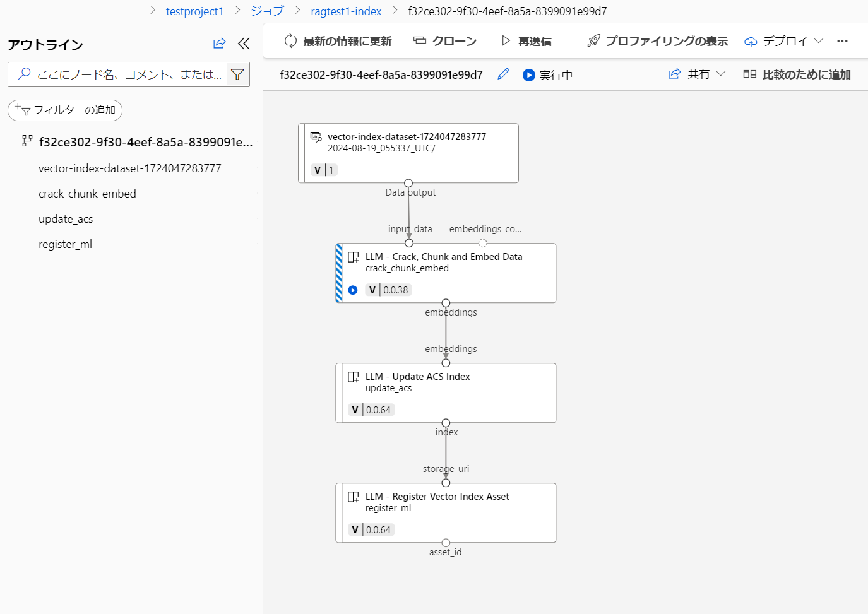
Task: Click the share icon next to 共有
Action: 674,73
